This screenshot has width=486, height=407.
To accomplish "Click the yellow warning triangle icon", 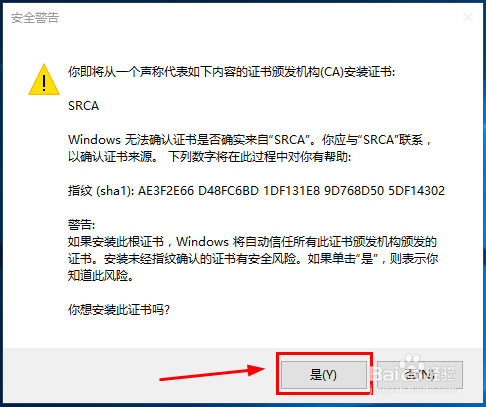I will click(x=44, y=80).
